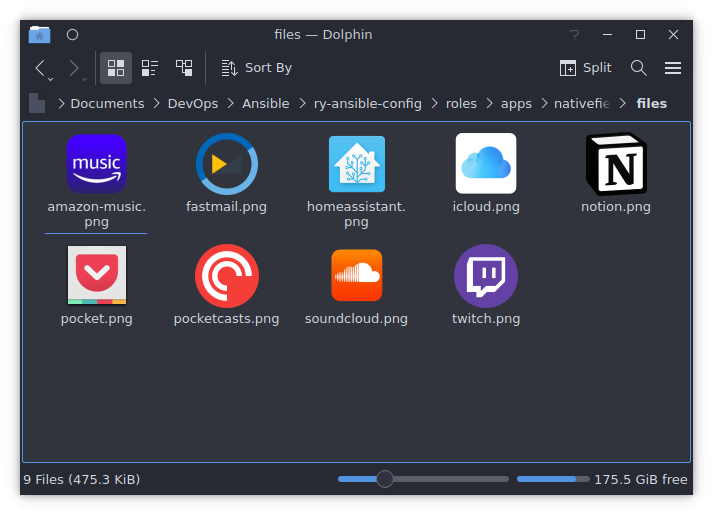Adjust the icon zoom slider

(384, 480)
